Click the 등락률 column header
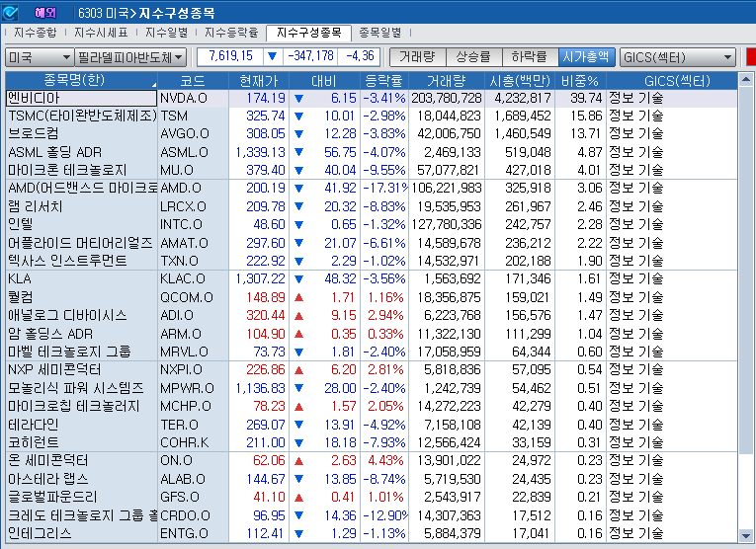 tap(383, 80)
